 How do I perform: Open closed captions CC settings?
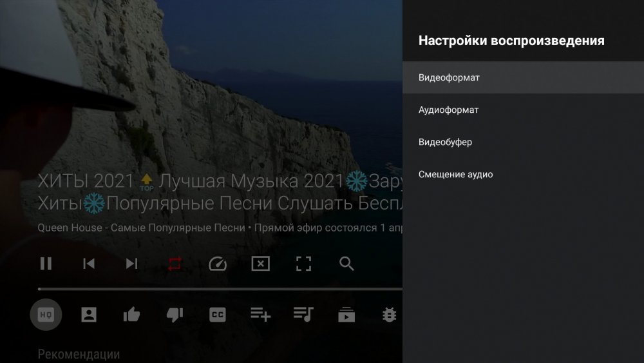pos(218,315)
